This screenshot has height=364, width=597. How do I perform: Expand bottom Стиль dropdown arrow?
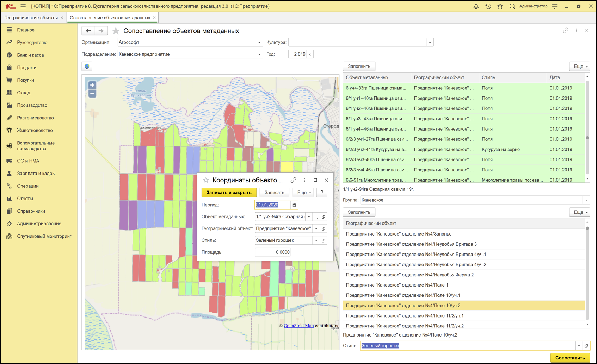pyautogui.click(x=579, y=346)
